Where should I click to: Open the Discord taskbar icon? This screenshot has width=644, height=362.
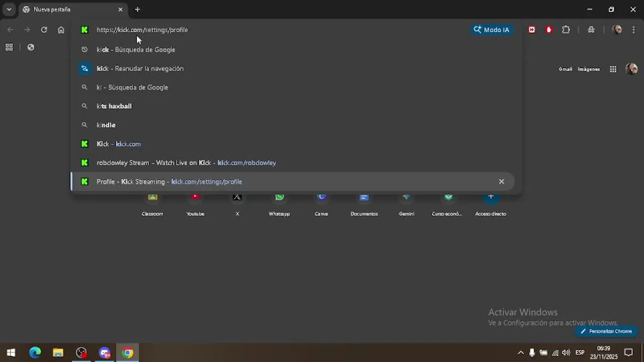click(x=105, y=353)
